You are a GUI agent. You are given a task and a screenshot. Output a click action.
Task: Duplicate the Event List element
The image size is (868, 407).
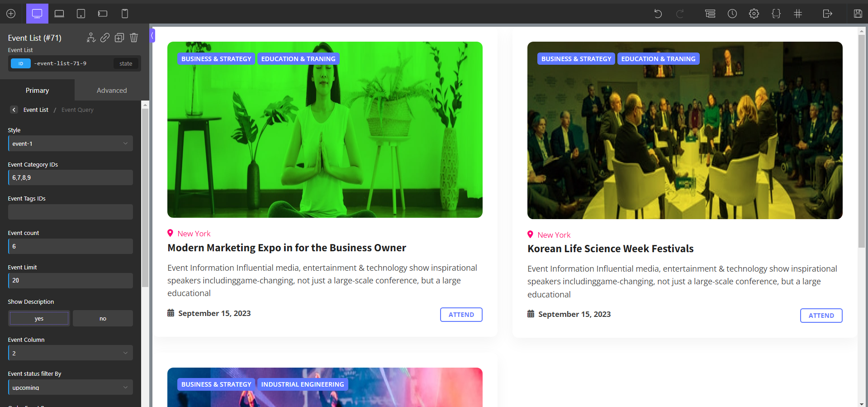point(119,38)
